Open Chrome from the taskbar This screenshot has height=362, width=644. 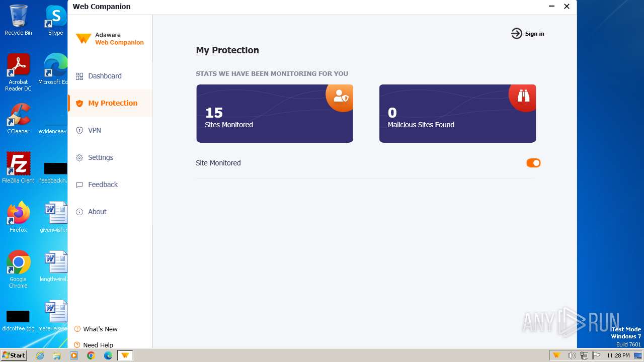[91, 355]
